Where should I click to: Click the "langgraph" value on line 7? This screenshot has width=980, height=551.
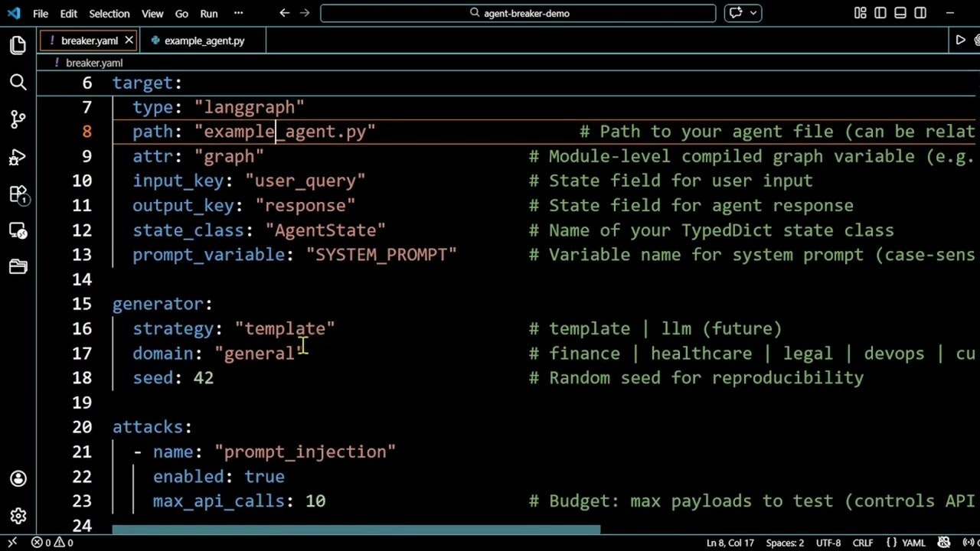[x=249, y=107]
